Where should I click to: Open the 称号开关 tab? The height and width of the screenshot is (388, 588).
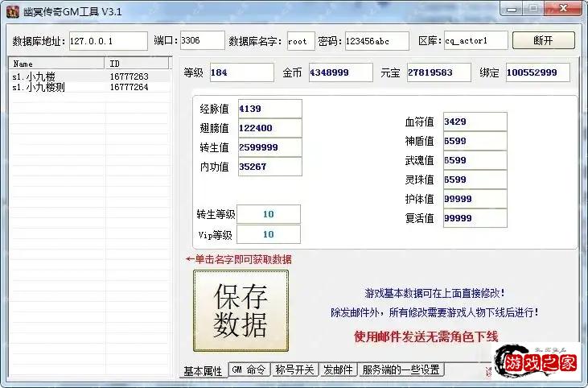(x=294, y=369)
